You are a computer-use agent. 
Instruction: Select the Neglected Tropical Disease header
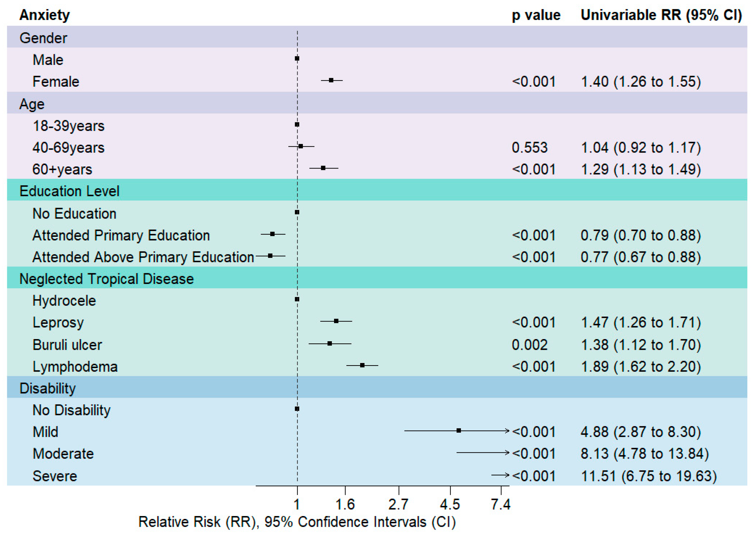tap(106, 279)
